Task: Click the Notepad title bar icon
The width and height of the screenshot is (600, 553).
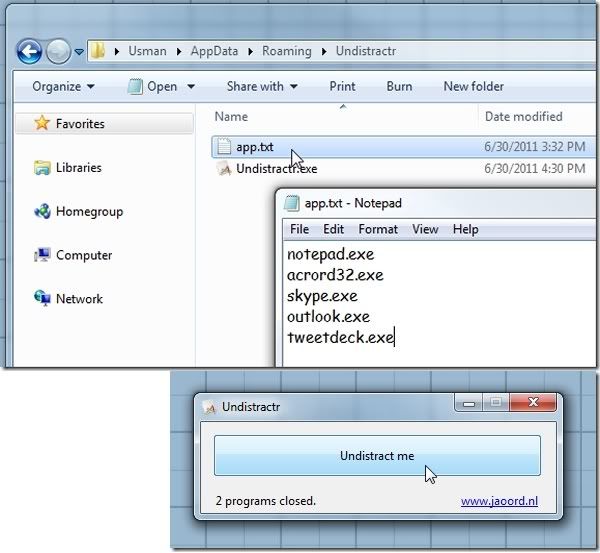Action: point(292,203)
